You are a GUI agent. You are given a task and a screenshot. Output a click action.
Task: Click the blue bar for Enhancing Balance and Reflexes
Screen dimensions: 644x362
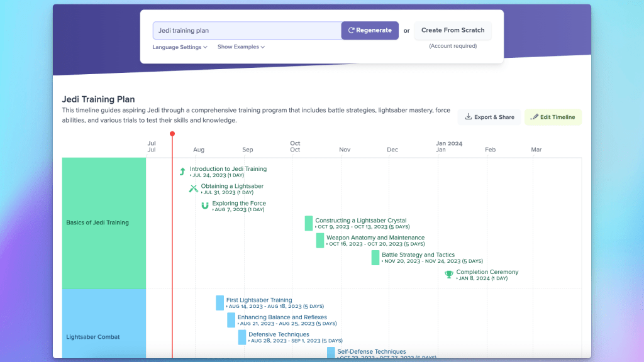[x=231, y=320]
